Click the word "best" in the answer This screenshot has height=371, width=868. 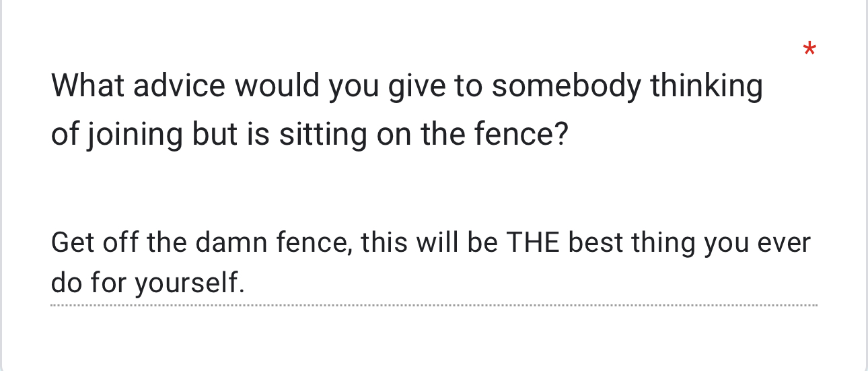point(591,242)
